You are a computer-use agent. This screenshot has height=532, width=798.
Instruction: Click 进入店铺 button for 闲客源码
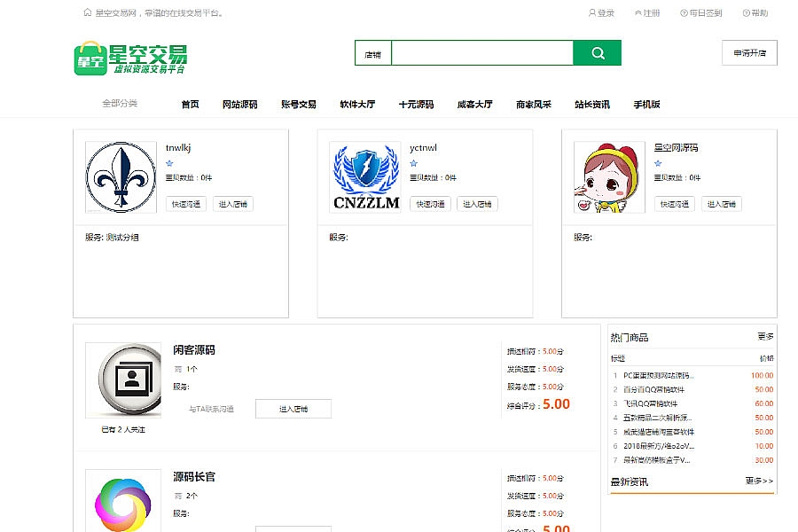point(293,409)
